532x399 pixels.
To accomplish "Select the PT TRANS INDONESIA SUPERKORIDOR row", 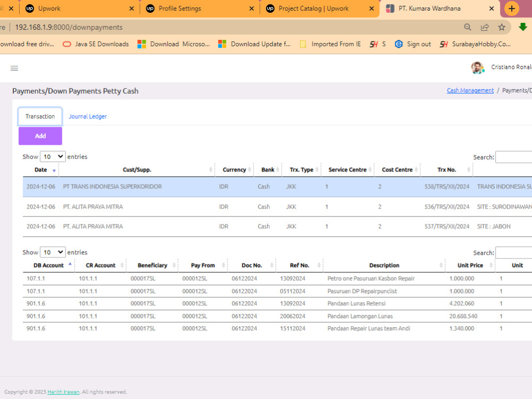I will pos(277,187).
